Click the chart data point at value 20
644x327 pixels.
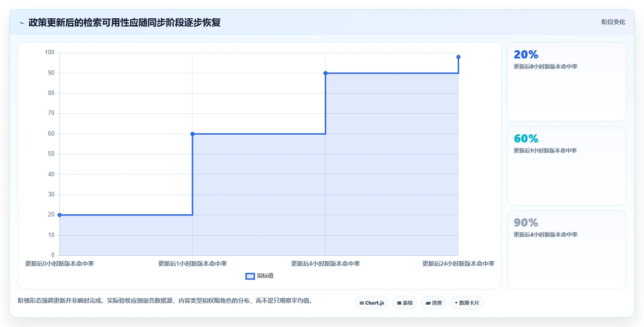coord(59,215)
